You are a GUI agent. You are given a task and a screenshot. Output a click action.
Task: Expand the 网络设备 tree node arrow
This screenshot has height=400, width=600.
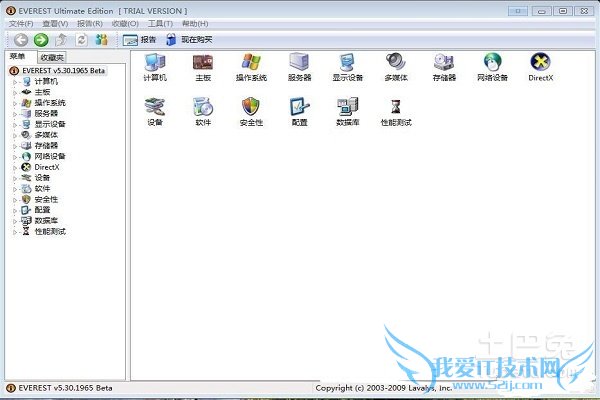pos(15,157)
